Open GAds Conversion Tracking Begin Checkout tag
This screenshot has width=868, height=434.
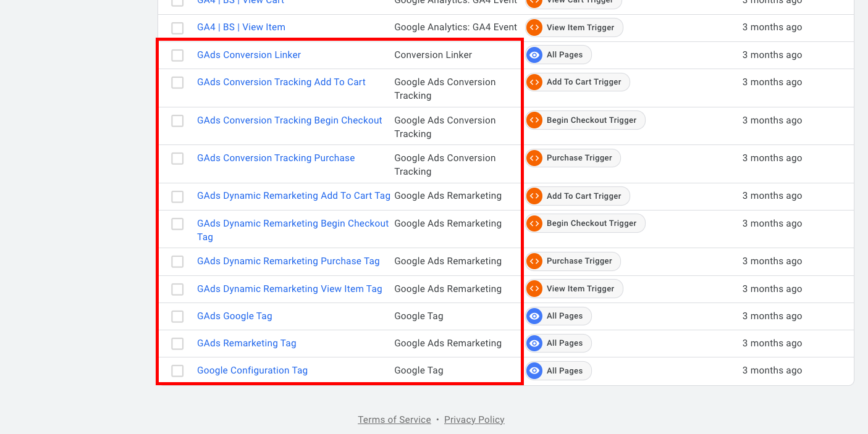coord(290,120)
